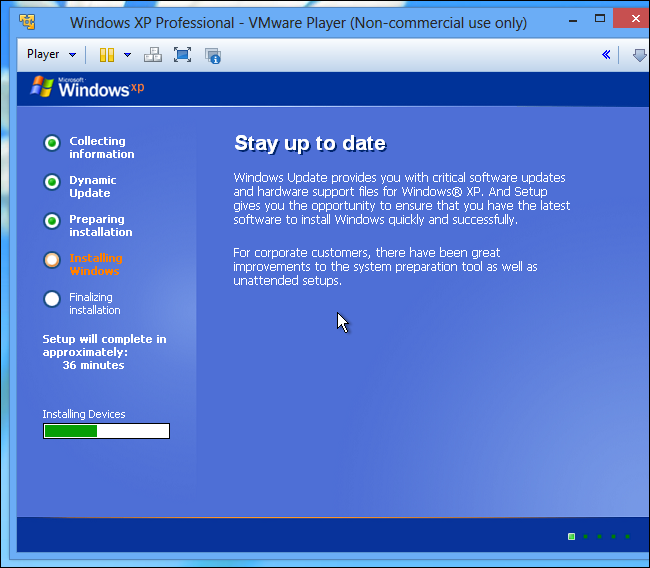650x568 pixels.
Task: Click the Installing Devices progress bar
Action: point(107,431)
